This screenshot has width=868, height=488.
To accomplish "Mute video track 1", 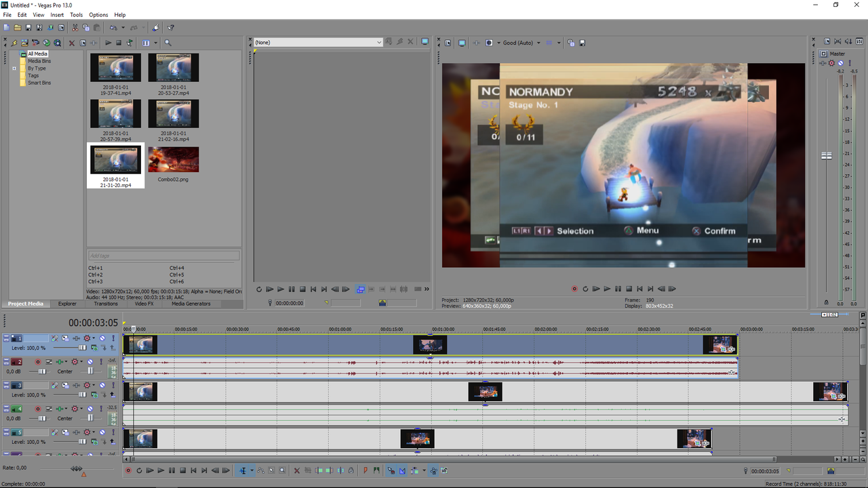I will (x=102, y=338).
